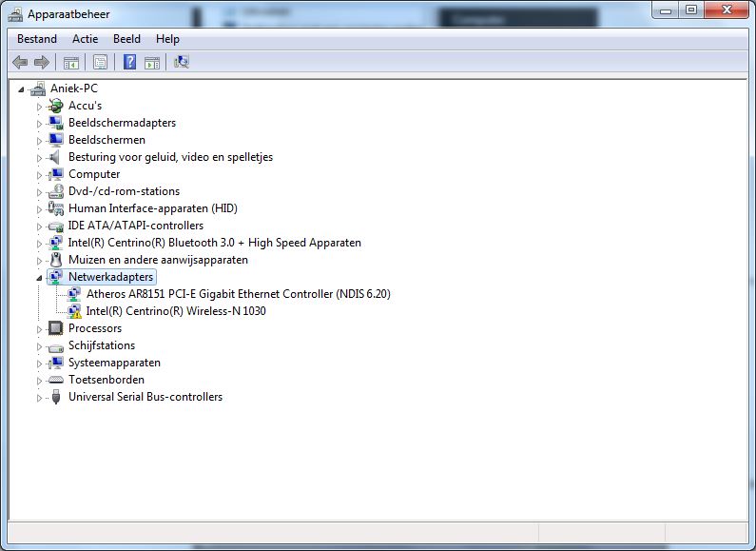Toggle the console tree toolbar icon
This screenshot has height=551, width=756.
(71, 62)
